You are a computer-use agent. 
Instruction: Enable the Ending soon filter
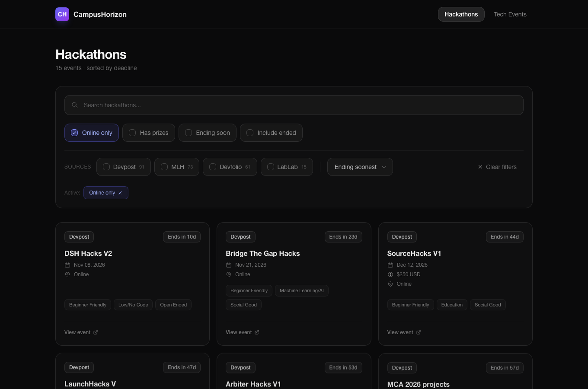click(x=208, y=133)
